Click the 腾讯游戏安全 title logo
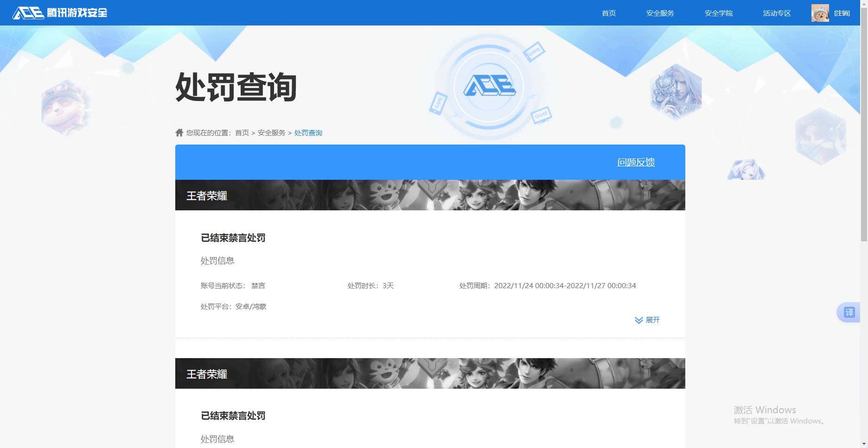 point(76,13)
